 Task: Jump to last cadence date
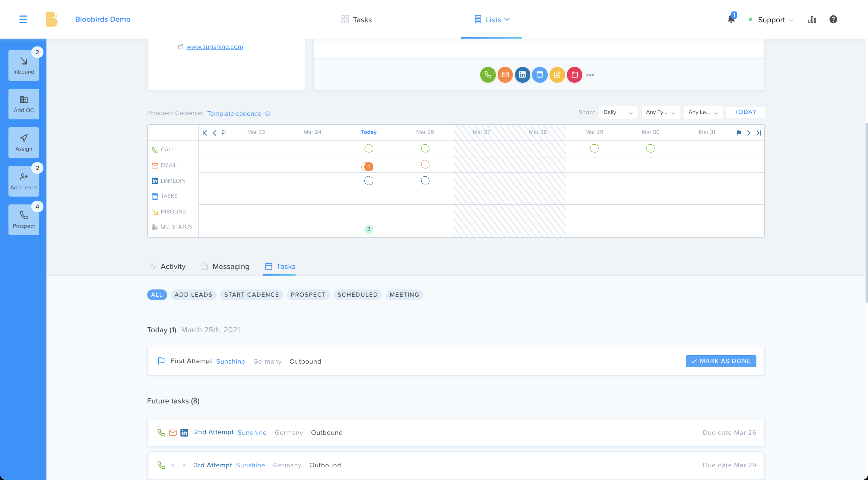[x=759, y=133]
